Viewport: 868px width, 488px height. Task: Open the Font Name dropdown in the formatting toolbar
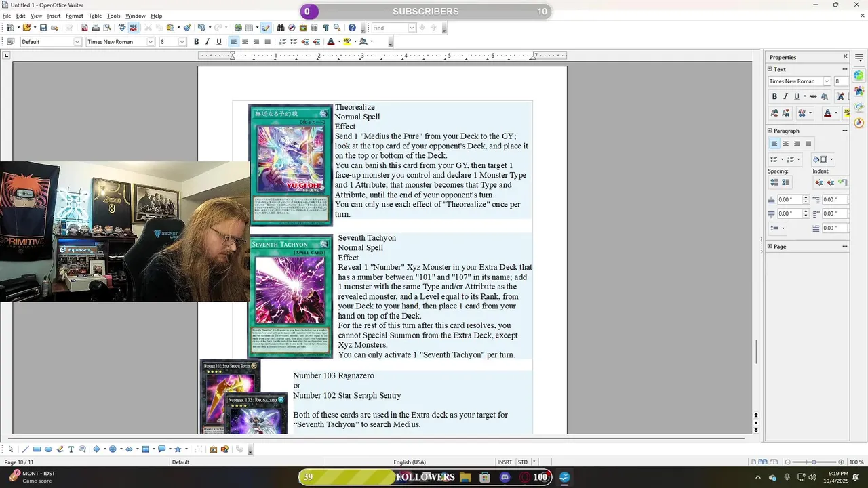(x=151, y=42)
